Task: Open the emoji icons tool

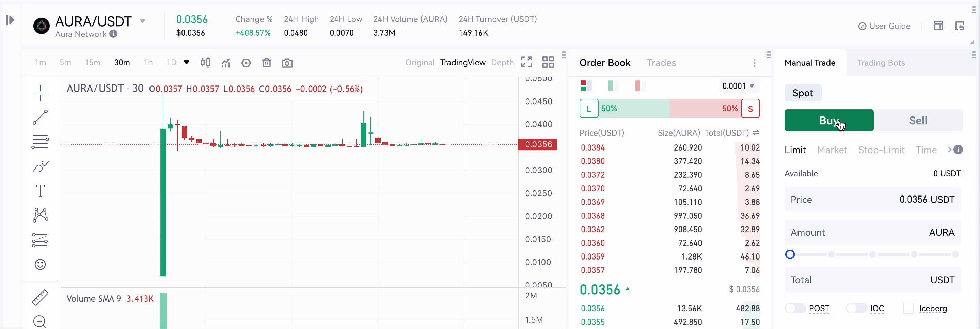Action: click(40, 264)
